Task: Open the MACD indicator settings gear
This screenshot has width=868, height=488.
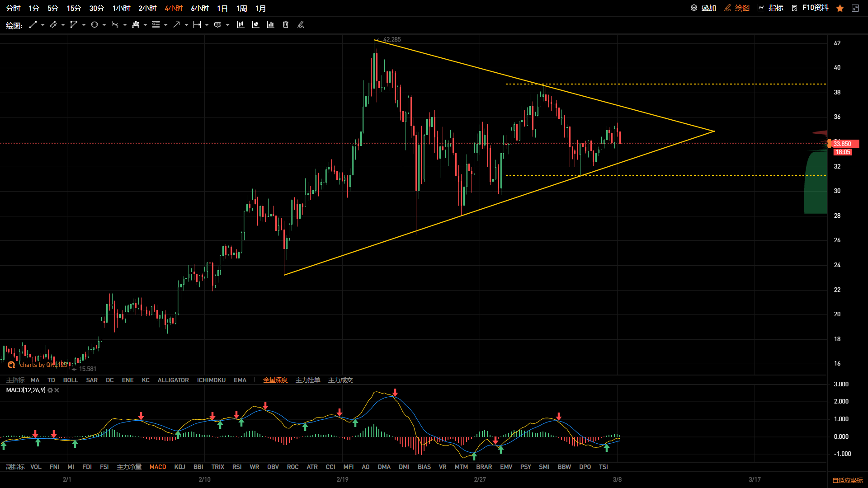Action: point(50,390)
